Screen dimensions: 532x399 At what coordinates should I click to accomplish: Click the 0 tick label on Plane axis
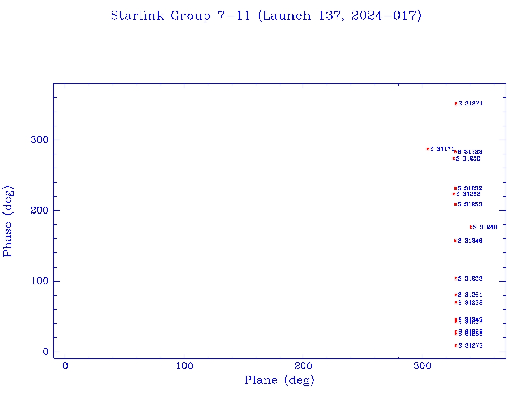point(65,366)
